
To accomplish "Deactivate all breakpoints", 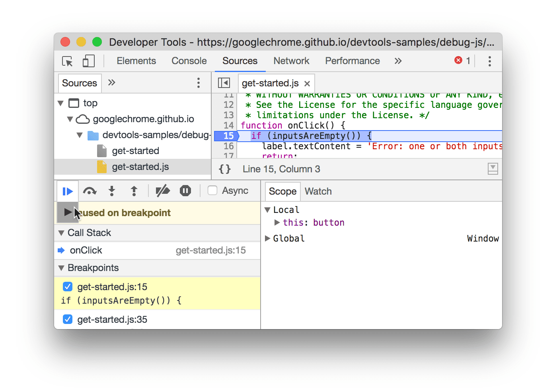I will [163, 191].
